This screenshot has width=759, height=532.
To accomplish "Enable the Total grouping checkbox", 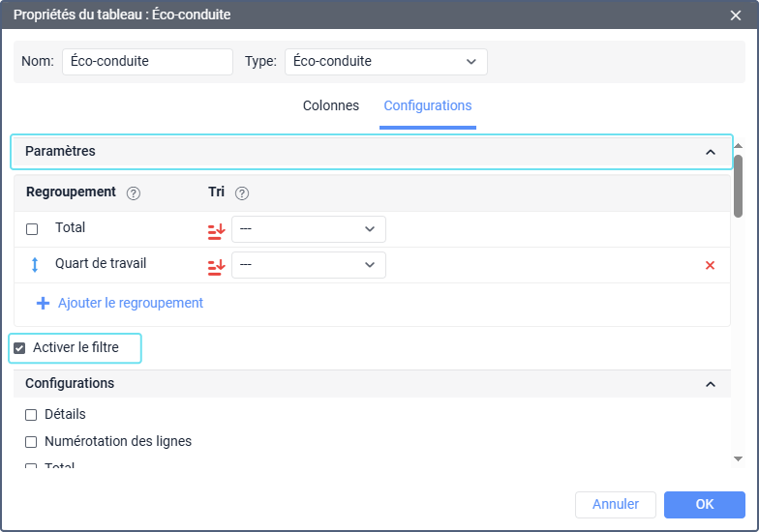I will (x=32, y=229).
